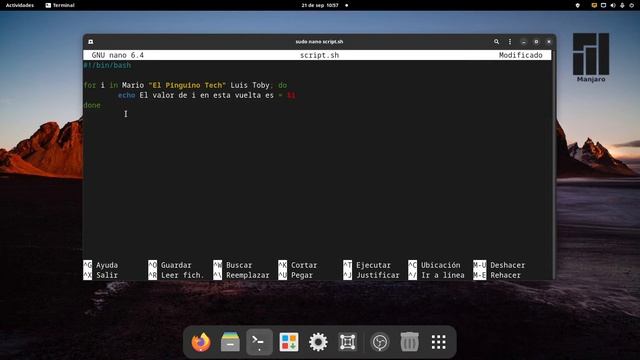Click the Manjaro logo on desktop

pyautogui.click(x=591, y=57)
